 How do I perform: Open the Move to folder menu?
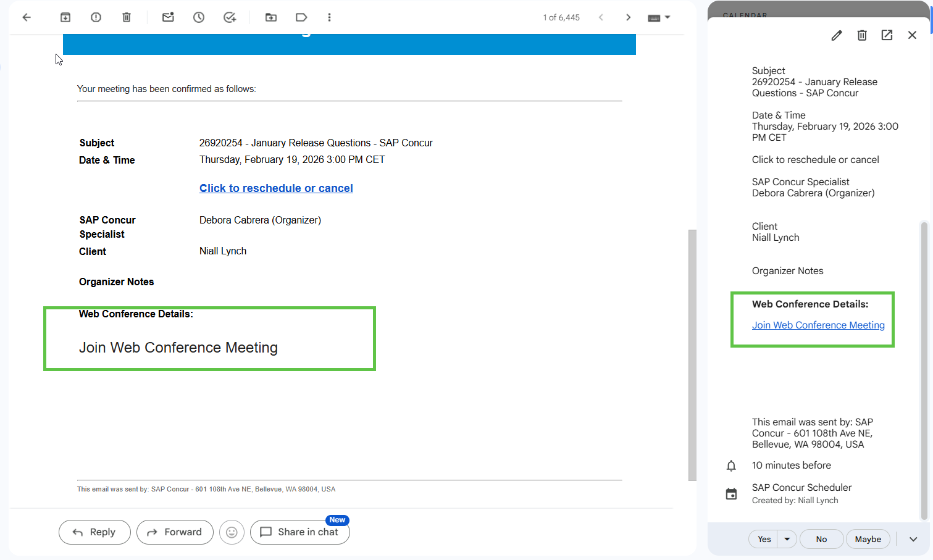(271, 17)
